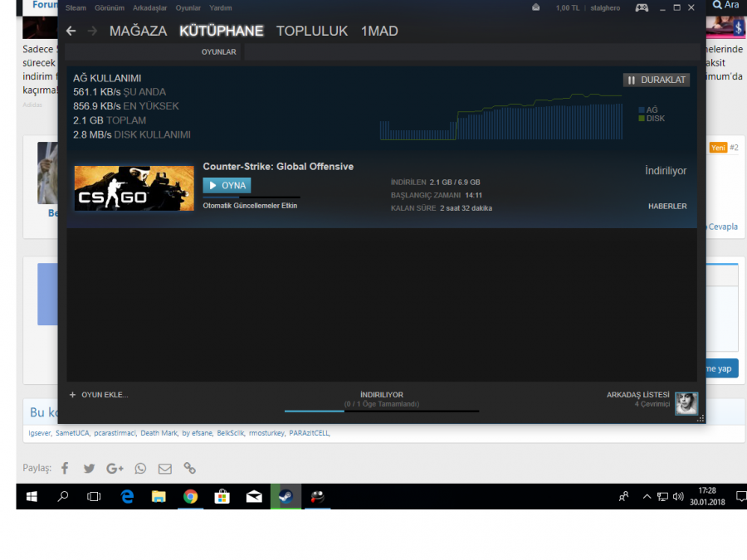Click Counter-Strike: Global Offensive title
747x560 pixels.
pyautogui.click(x=278, y=167)
